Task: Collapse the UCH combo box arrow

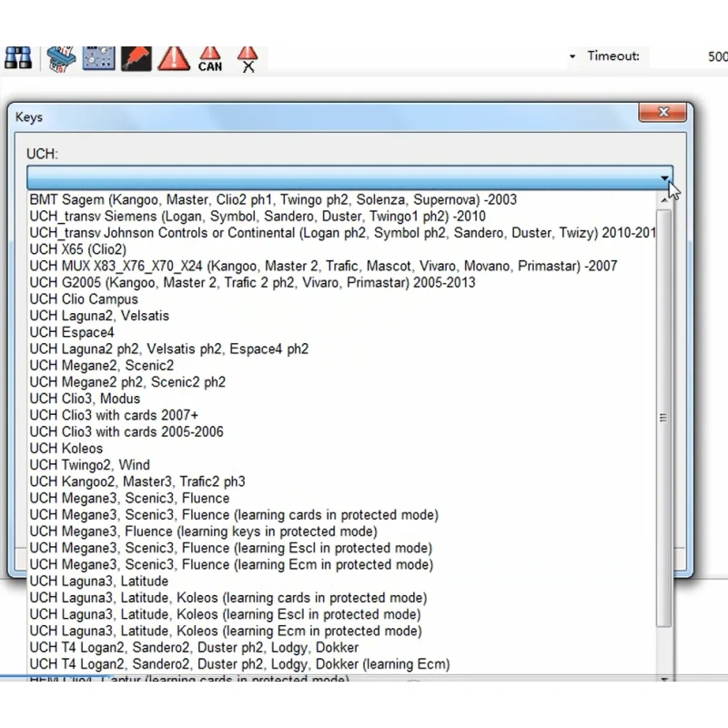Action: [x=664, y=177]
